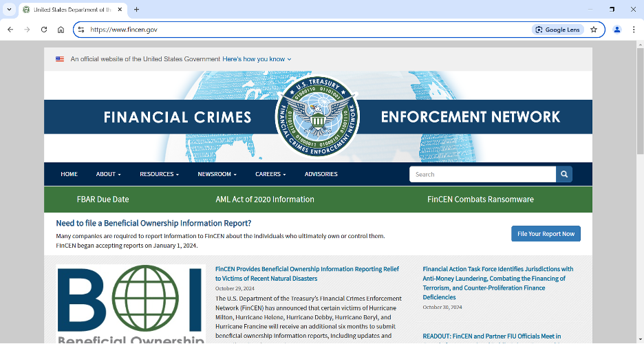This screenshot has height=344, width=644.
Task: Click the browser forward arrow
Action: point(27,30)
